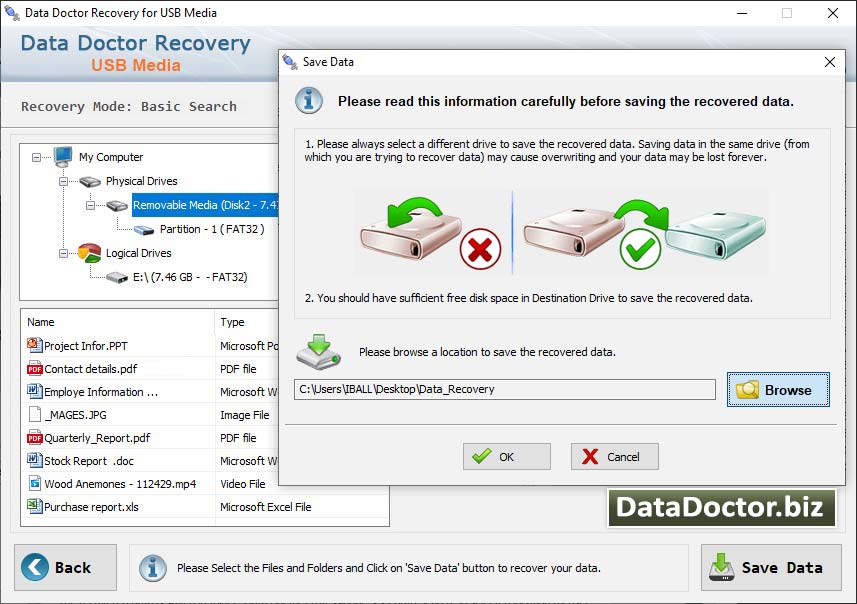Image resolution: width=857 pixels, height=604 pixels.
Task: Click the video icon beside Wood Anemones mp4
Action: 33,484
